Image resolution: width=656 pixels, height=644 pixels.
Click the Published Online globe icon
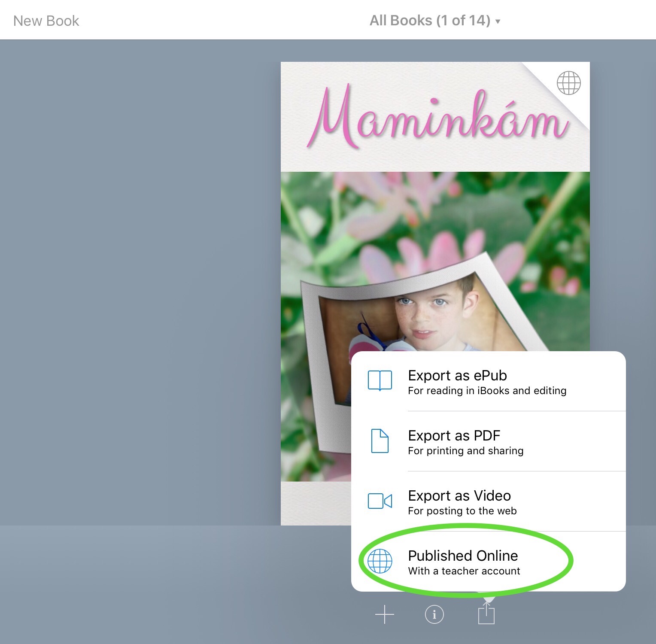click(380, 561)
